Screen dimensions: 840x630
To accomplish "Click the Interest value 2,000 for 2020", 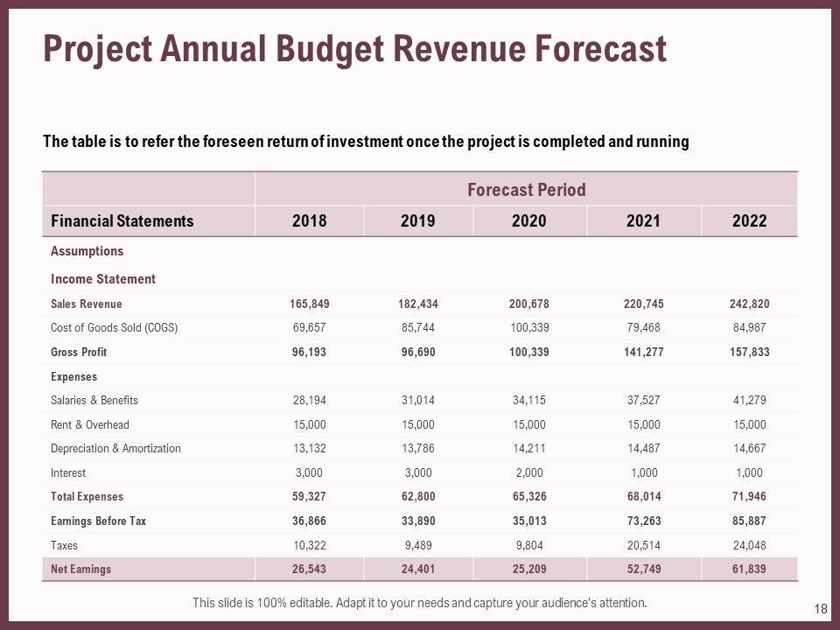I will 530,472.
